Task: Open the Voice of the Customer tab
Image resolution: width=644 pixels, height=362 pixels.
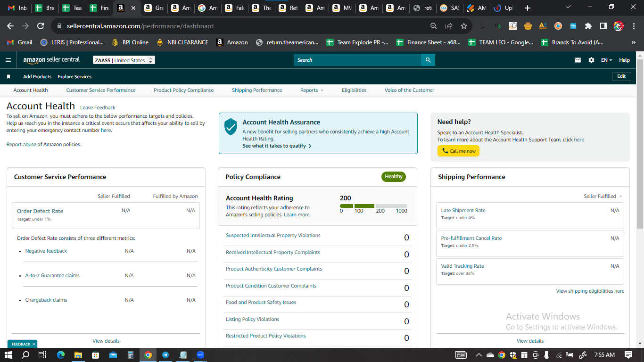Action: coord(409,90)
